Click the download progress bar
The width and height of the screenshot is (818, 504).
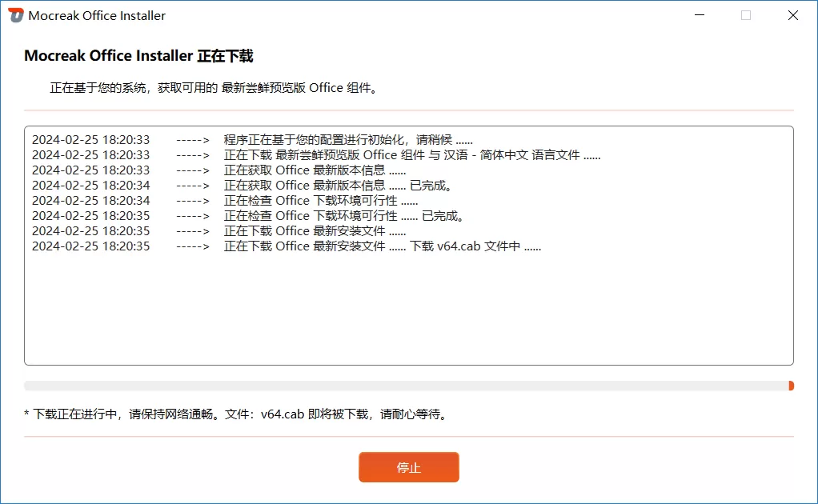(x=400, y=385)
